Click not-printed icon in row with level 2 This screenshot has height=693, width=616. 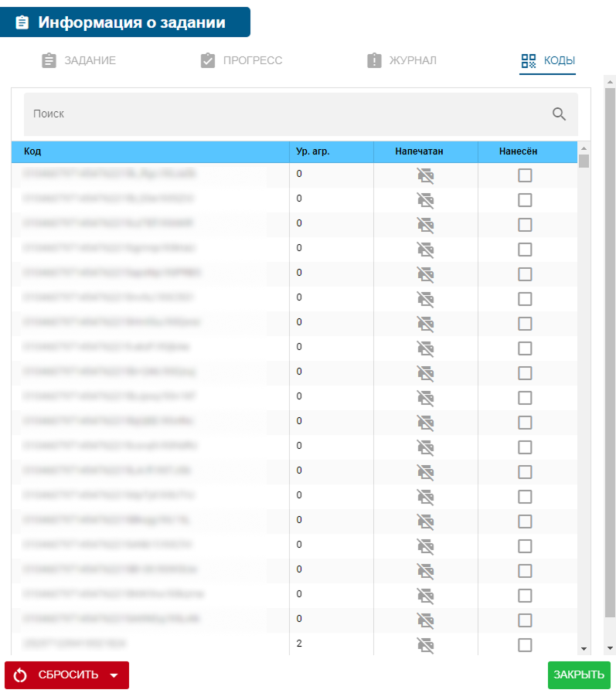click(x=425, y=645)
